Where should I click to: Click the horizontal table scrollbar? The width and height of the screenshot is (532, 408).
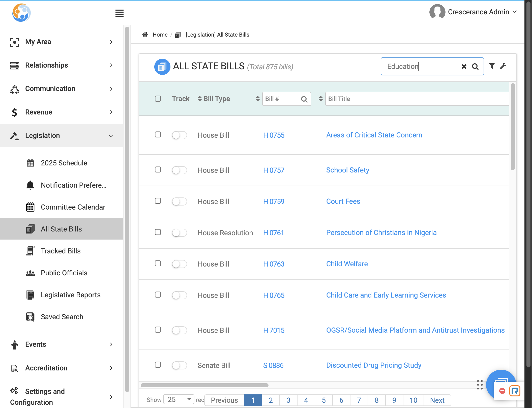204,385
